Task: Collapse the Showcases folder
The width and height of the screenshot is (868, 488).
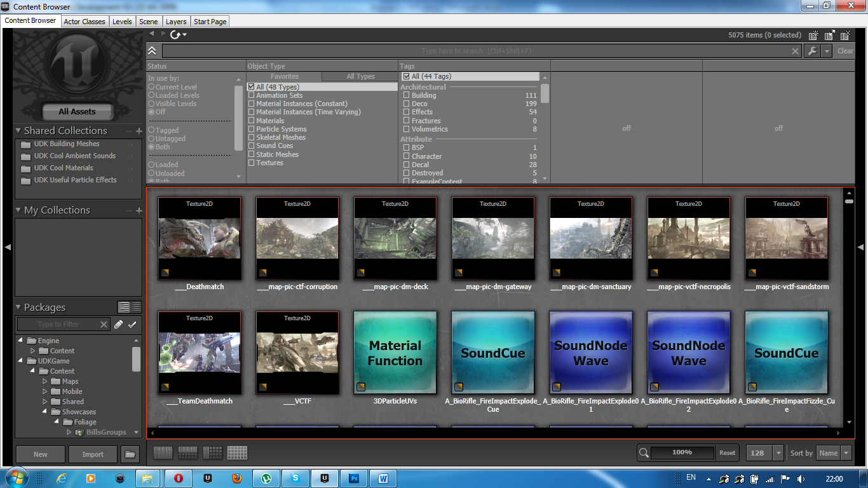Action: [x=45, y=412]
